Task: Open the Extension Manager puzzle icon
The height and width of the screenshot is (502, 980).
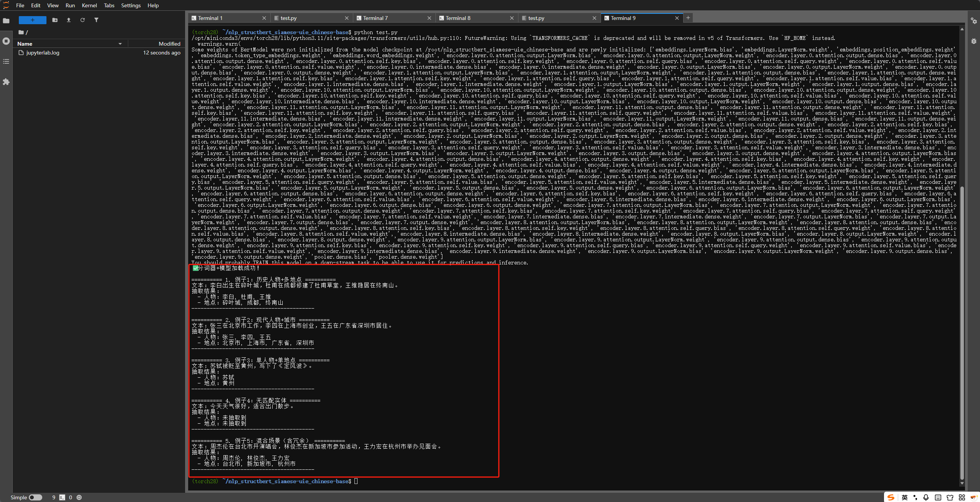Action: coord(6,82)
